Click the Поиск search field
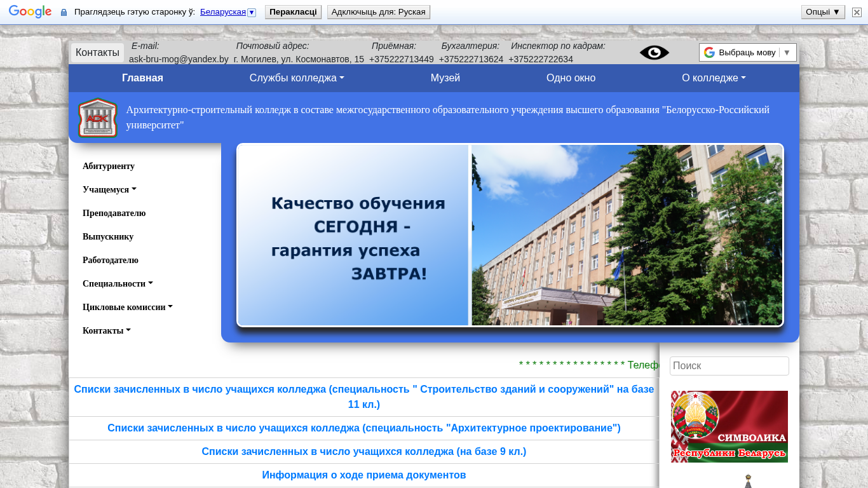 point(729,366)
